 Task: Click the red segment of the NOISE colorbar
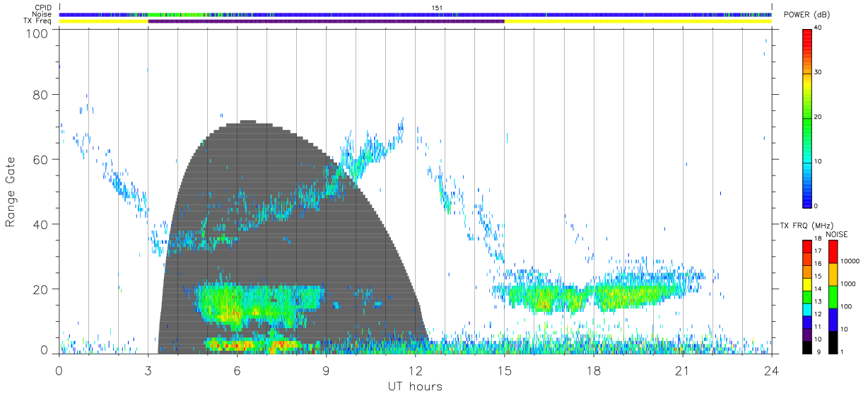832,251
